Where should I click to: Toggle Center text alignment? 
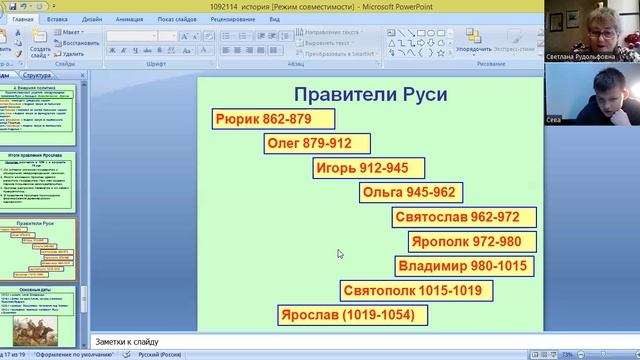[x=238, y=51]
